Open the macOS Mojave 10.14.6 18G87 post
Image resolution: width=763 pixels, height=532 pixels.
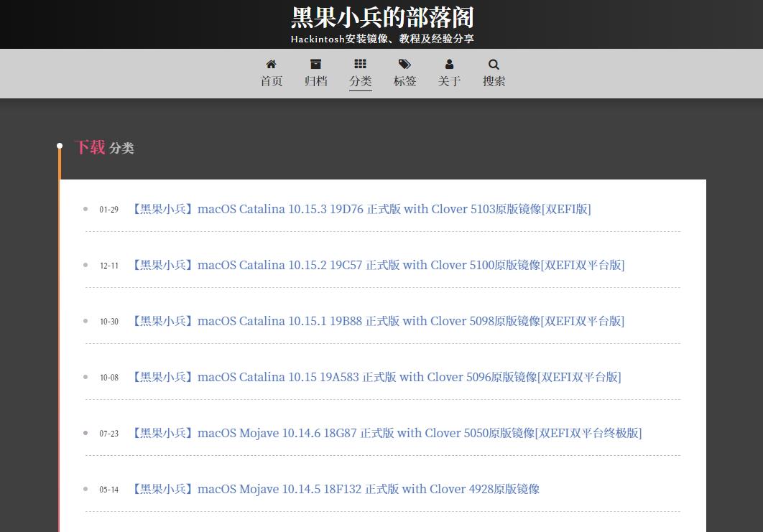(x=387, y=433)
